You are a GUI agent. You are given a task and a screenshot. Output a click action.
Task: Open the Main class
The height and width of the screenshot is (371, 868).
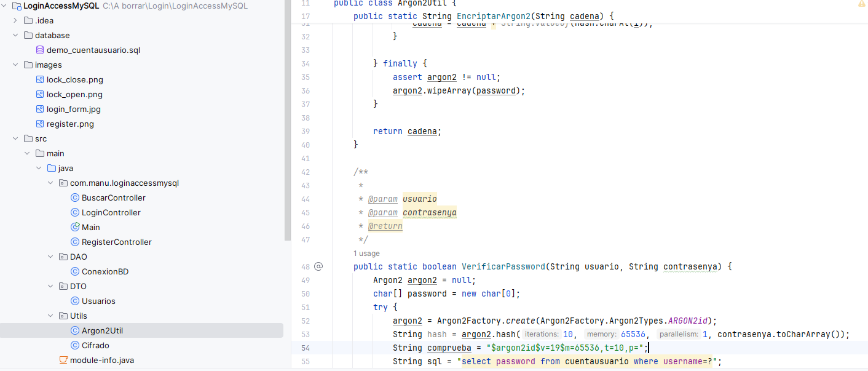pos(90,227)
